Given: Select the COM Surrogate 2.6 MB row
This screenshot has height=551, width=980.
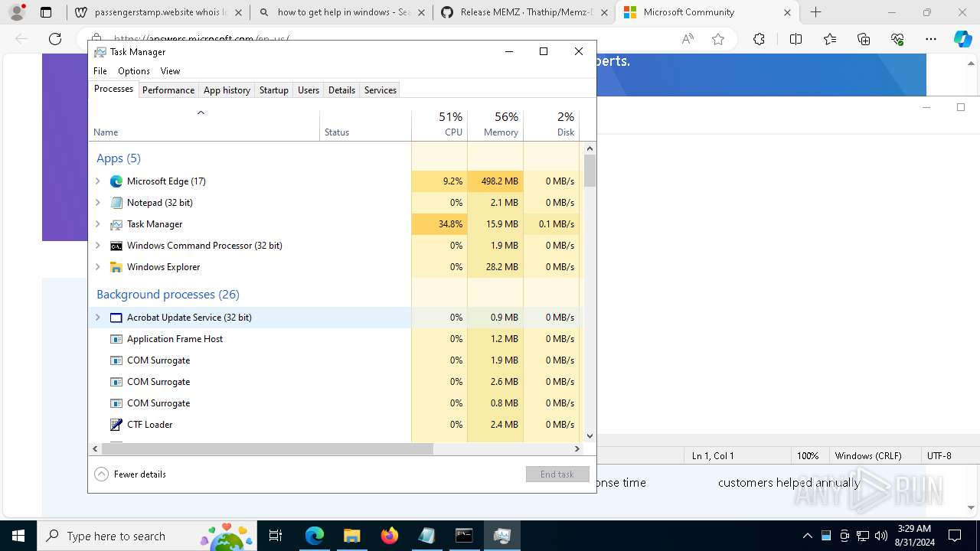Looking at the screenshot, I should point(334,382).
